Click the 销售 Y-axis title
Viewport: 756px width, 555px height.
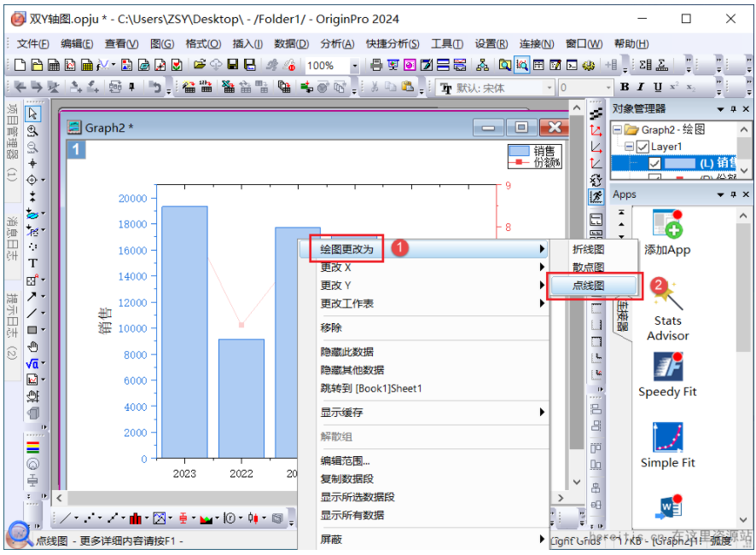point(105,321)
